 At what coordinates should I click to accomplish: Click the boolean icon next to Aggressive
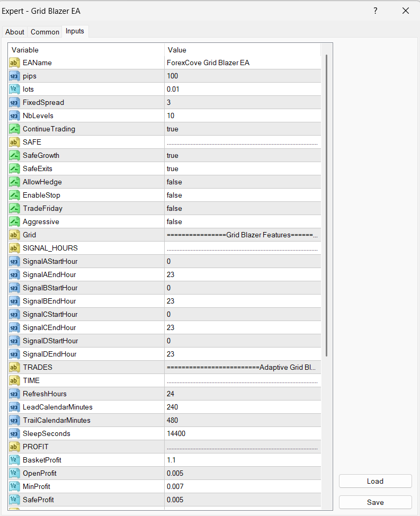14,221
